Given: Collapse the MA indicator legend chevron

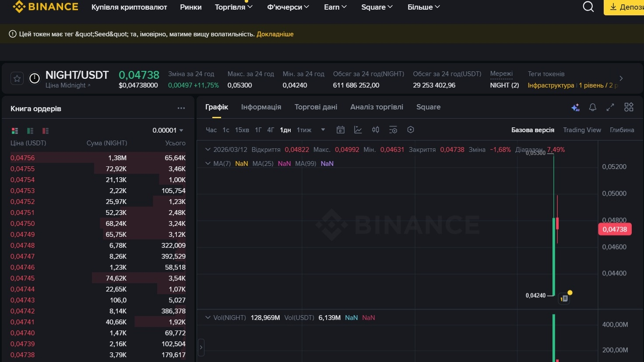Looking at the screenshot, I should pyautogui.click(x=208, y=164).
